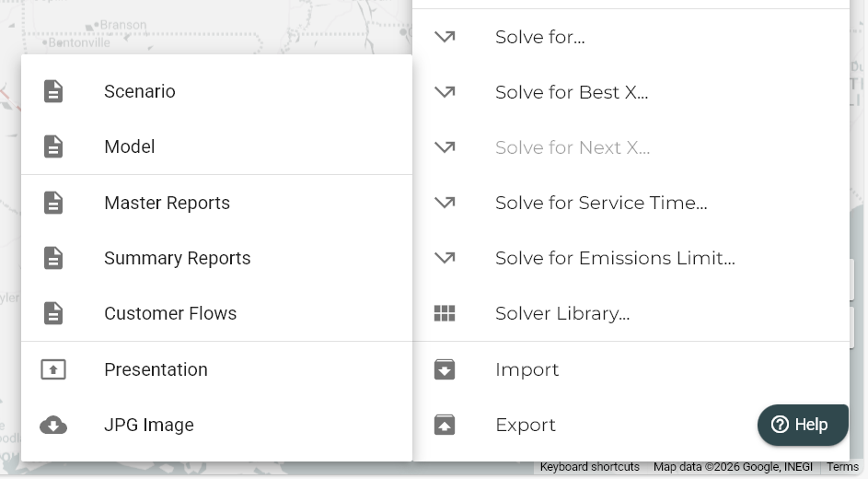Screen dimensions: 868x479
Task: Click the Solver Library grid icon
Action: pos(445,313)
